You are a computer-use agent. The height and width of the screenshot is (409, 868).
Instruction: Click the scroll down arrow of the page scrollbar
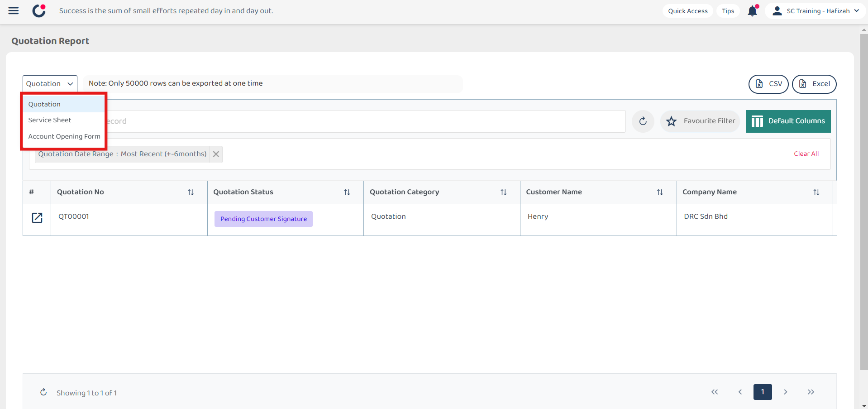tap(864, 406)
